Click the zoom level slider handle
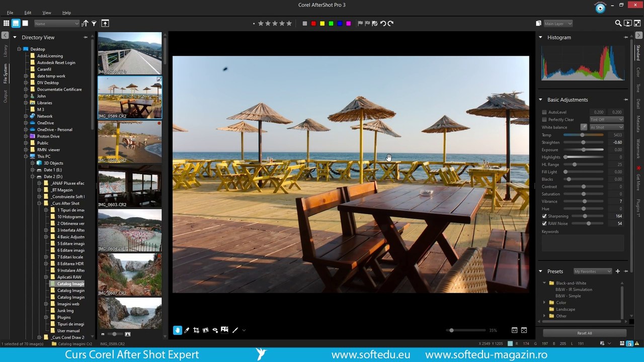The height and width of the screenshot is (362, 644). (451, 330)
